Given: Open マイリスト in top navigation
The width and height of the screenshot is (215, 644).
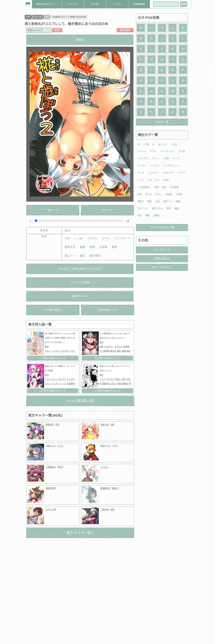Looking at the screenshot, I should pyautogui.click(x=73, y=4).
